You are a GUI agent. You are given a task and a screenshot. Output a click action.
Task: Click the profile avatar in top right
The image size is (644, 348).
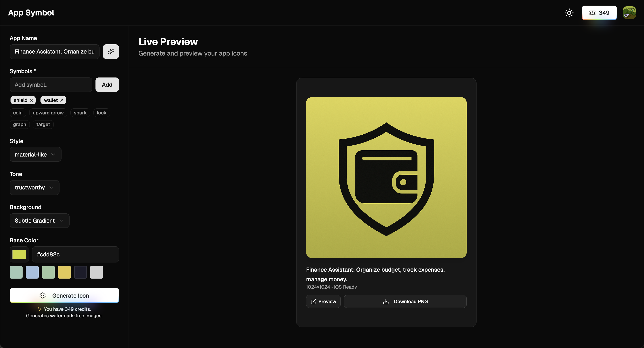(629, 13)
